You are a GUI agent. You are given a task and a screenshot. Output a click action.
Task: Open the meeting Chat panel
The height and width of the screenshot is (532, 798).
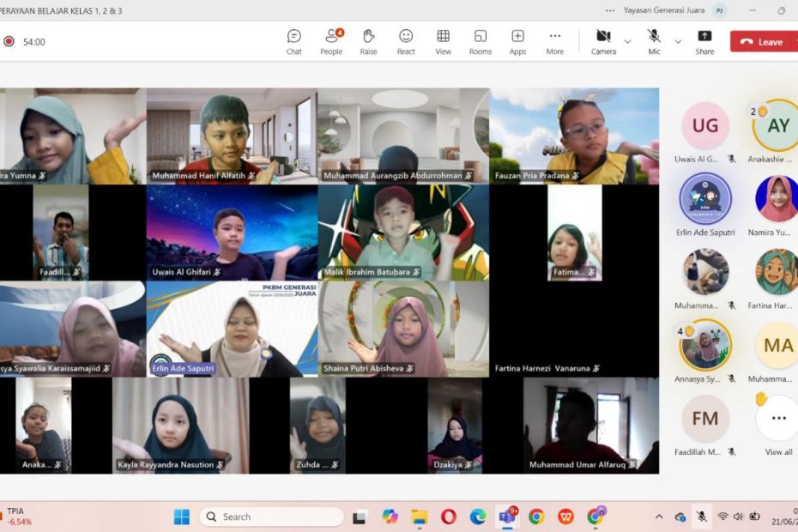coord(293,41)
